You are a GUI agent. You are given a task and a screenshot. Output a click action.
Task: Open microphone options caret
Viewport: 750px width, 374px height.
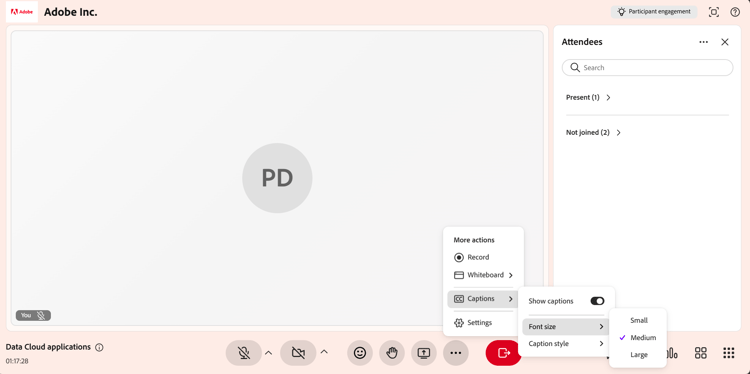coord(268,352)
